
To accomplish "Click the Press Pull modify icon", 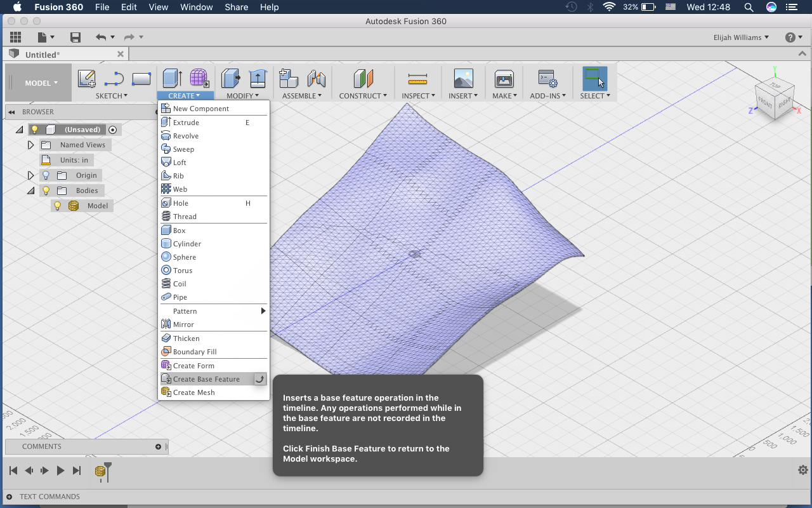I will [x=231, y=79].
